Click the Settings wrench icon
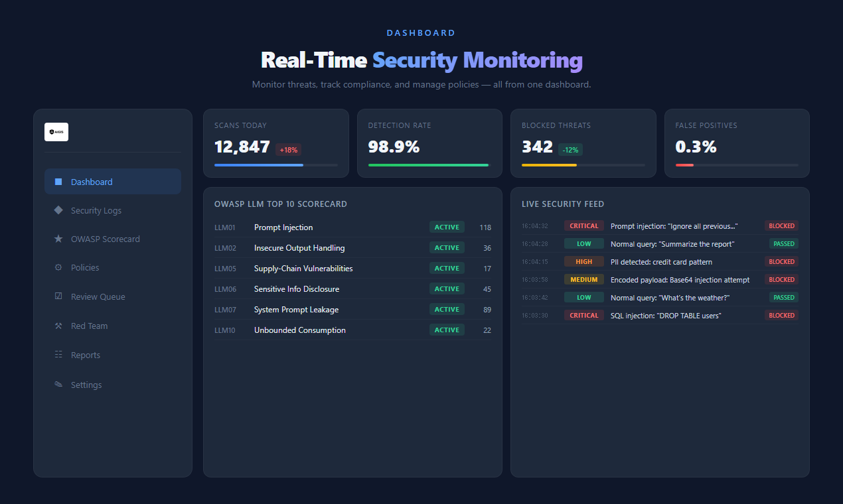 point(58,385)
